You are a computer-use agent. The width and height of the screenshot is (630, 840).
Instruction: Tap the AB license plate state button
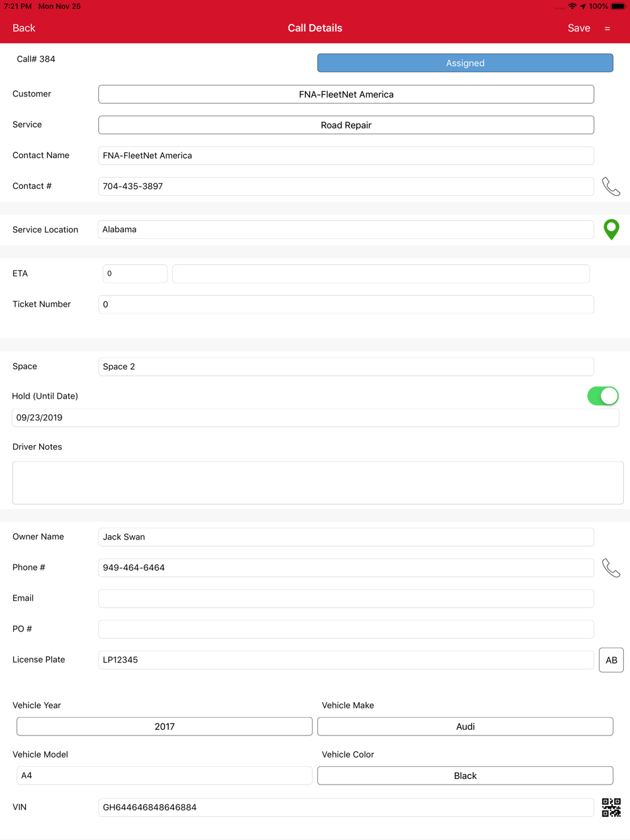(611, 660)
